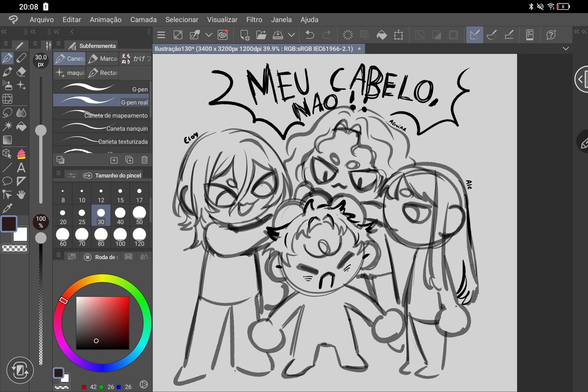Select the Auto select magic wand tool
Viewport: 588px width, 392px height.
pos(7,126)
